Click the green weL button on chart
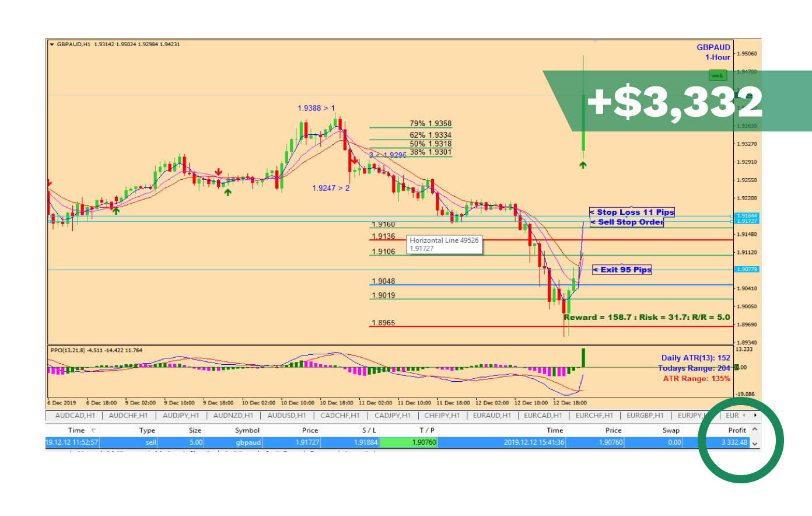This screenshot has width=812, height=516. click(717, 75)
